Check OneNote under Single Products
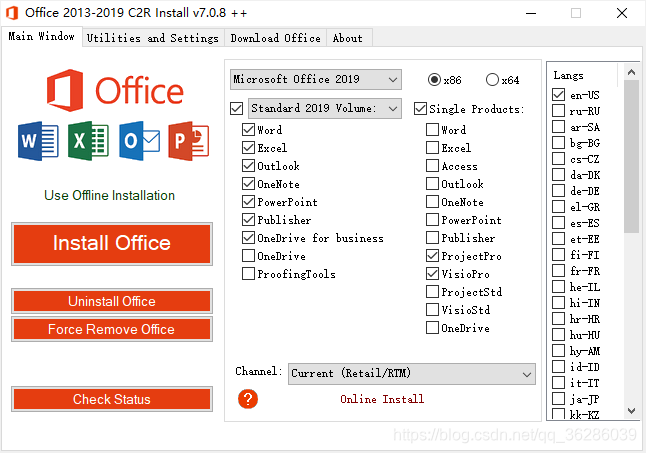 click(432, 202)
